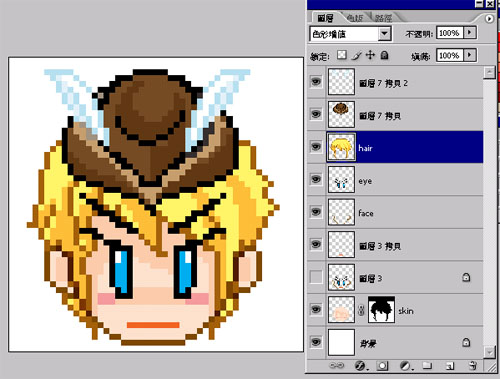Open the fill slider arrow
The height and width of the screenshot is (379, 500).
pyautogui.click(x=470, y=55)
